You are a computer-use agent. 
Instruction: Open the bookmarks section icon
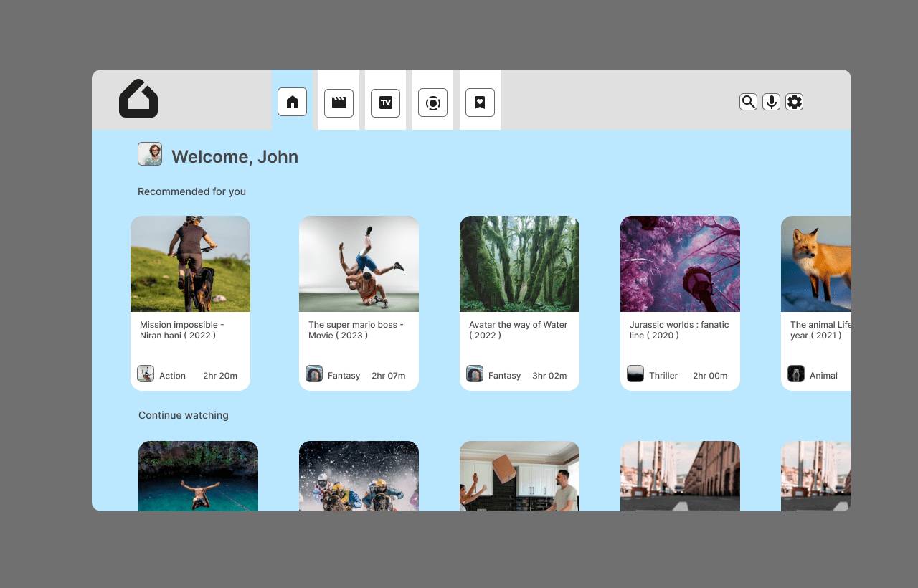tap(479, 102)
